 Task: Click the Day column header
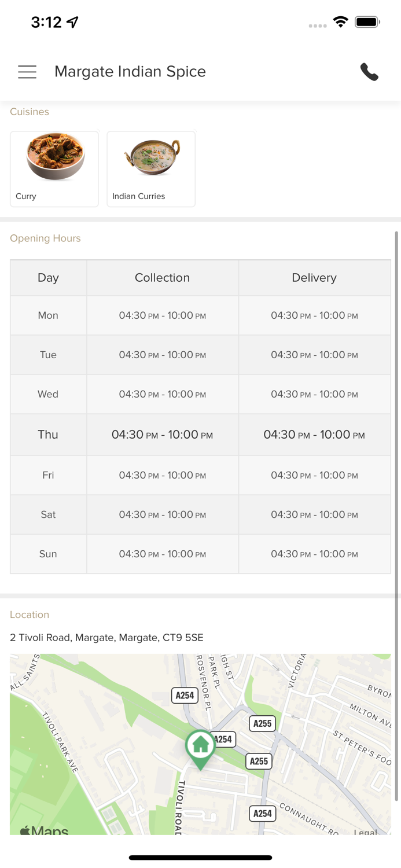(48, 278)
